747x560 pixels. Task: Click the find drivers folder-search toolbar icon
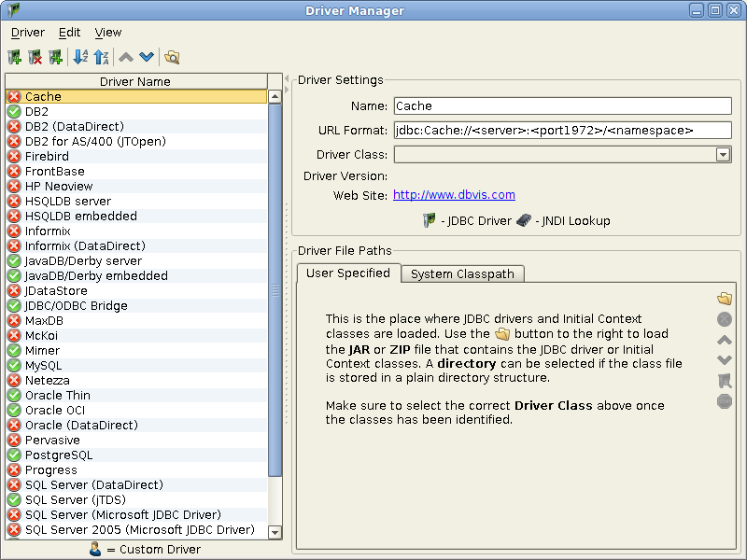(172, 57)
